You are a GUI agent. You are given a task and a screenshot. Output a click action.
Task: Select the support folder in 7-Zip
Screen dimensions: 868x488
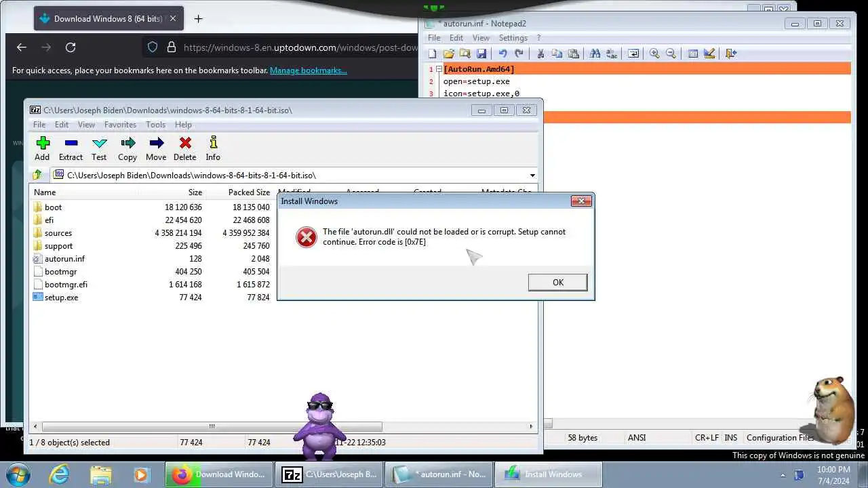[58, 246]
